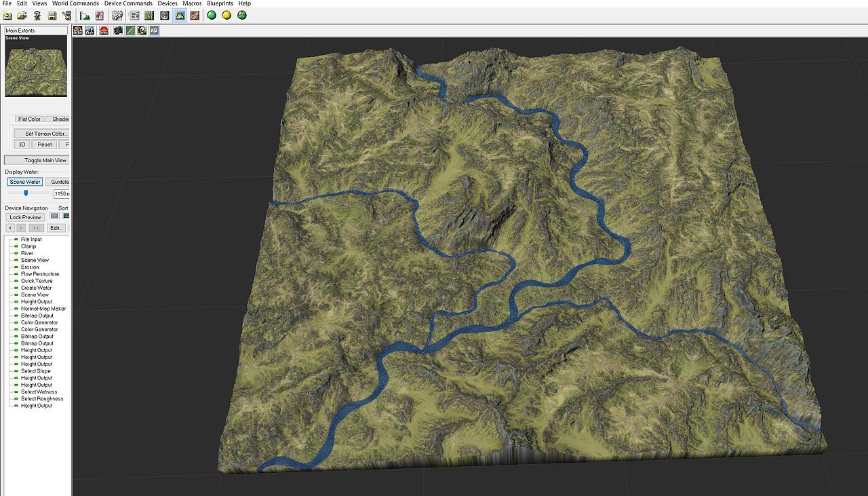Select Shader display mode
This screenshot has height=496, width=868.
[x=58, y=119]
